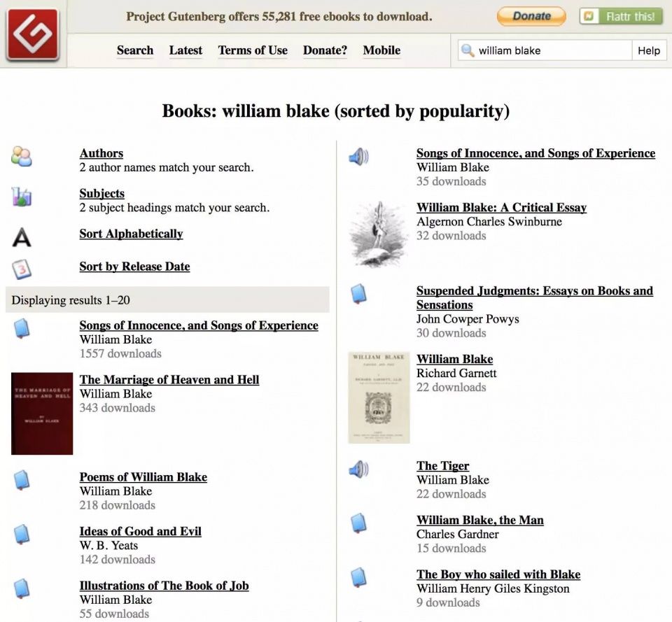
Task: Click the author name 'William Henry Giles Kingston'
Action: (x=493, y=588)
